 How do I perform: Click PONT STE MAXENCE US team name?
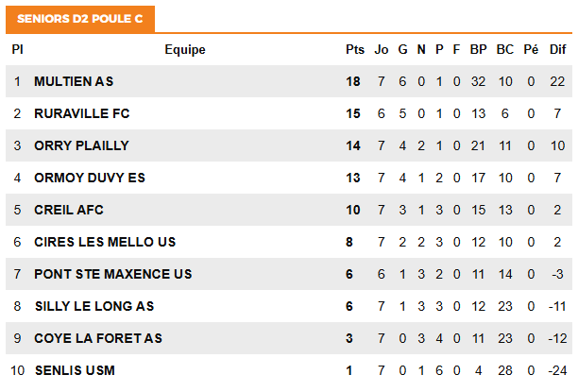coord(112,275)
